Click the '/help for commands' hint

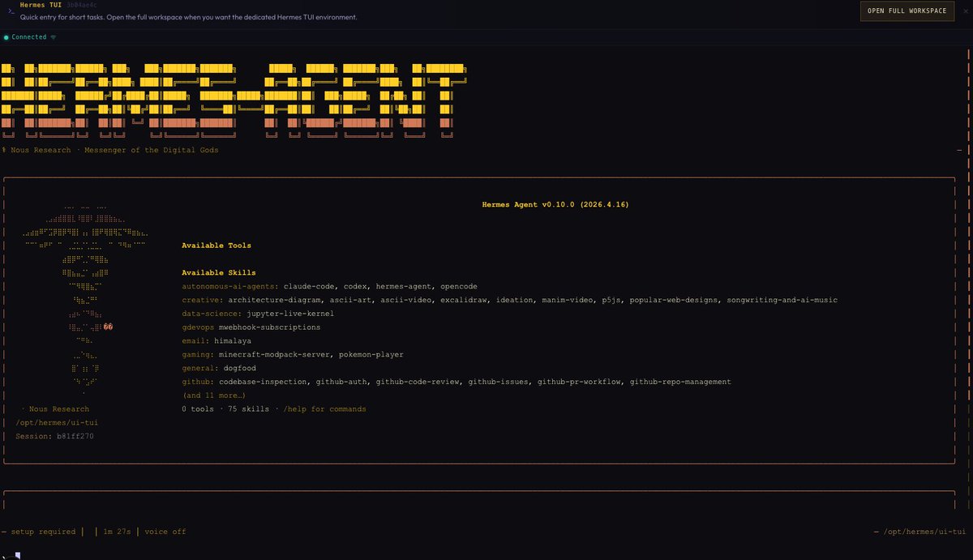(325, 409)
